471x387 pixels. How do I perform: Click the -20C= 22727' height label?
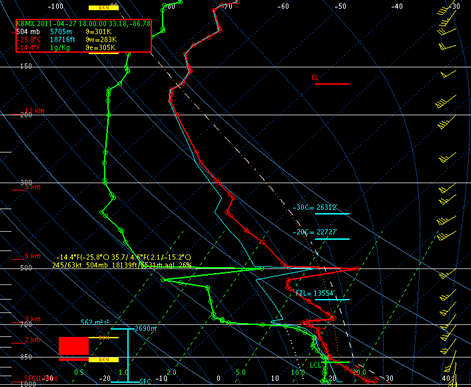315,232
